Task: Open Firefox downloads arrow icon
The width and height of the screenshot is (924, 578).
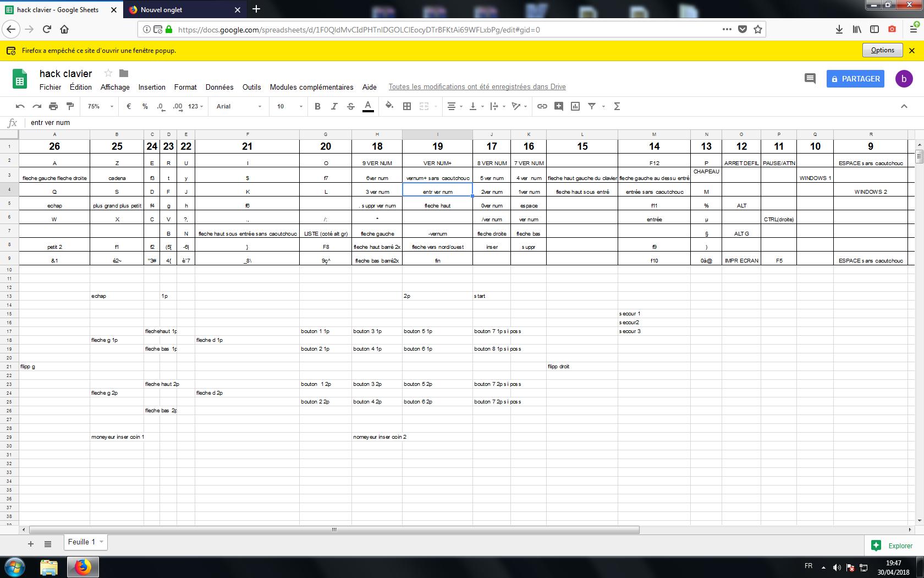Action: 839,29
